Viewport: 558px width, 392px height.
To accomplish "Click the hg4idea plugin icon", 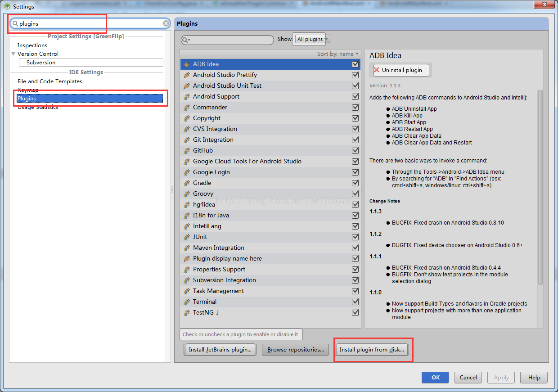I will (x=187, y=204).
